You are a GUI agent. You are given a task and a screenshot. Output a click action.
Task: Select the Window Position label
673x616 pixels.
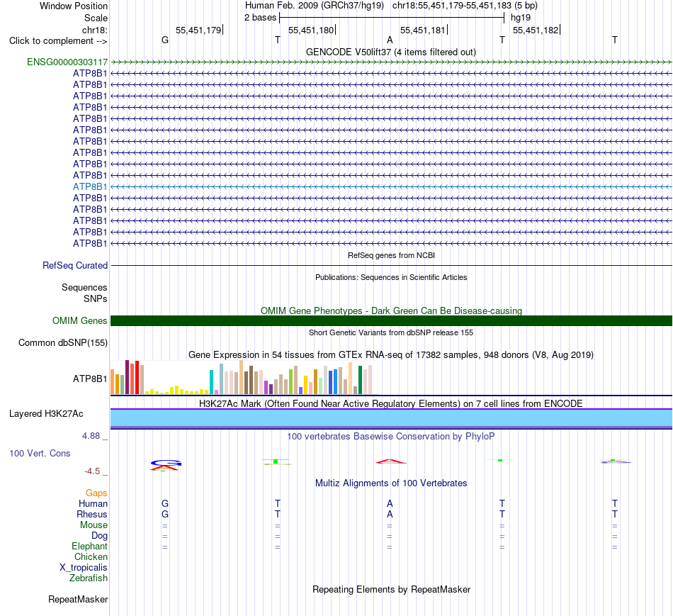74,6
